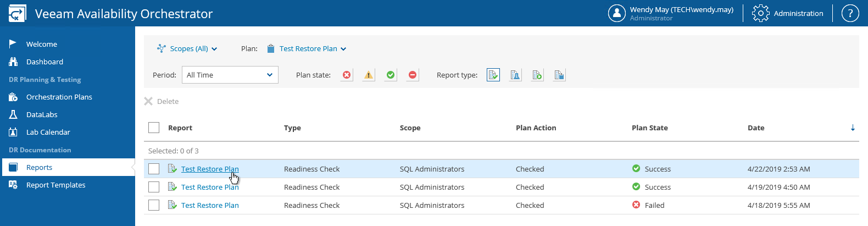The image size is (868, 226).
Task: Open the Period All Time combo box
Action: click(x=230, y=75)
